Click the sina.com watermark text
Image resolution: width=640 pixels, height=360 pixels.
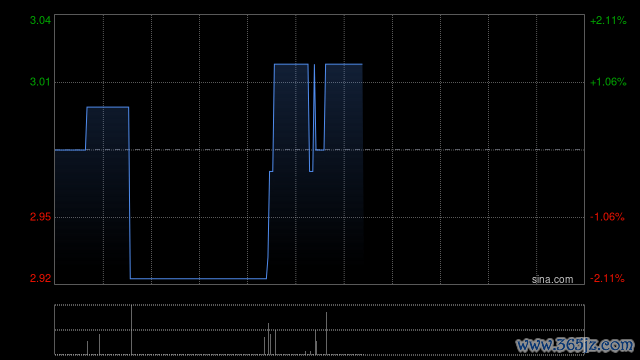(552, 280)
